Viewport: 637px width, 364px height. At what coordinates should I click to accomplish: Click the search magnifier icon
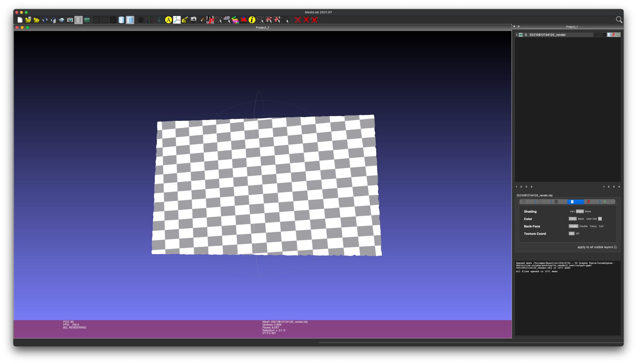coord(619,20)
